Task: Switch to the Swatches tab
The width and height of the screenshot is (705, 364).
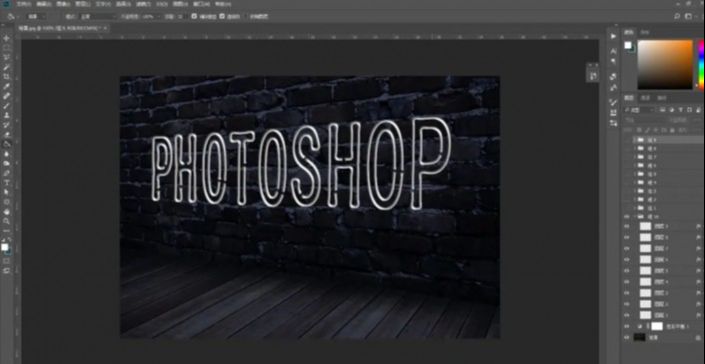Action: (645, 32)
